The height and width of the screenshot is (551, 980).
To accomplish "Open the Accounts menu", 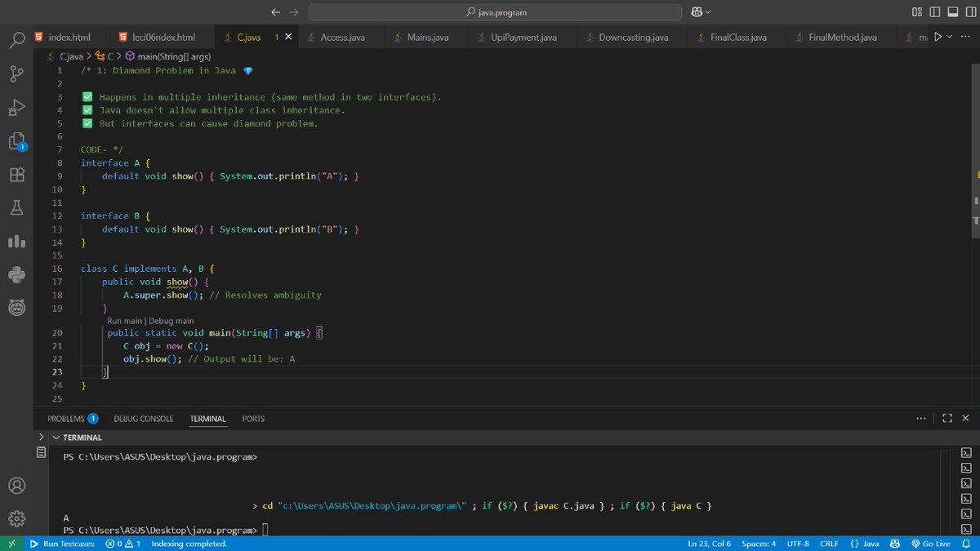I will tap(17, 485).
